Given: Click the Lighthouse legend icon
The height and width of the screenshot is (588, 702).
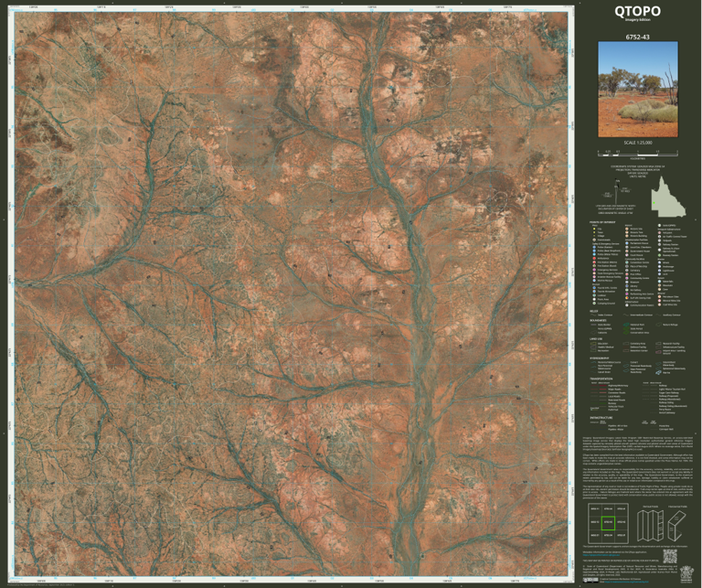Looking at the screenshot, I should coord(659,271).
